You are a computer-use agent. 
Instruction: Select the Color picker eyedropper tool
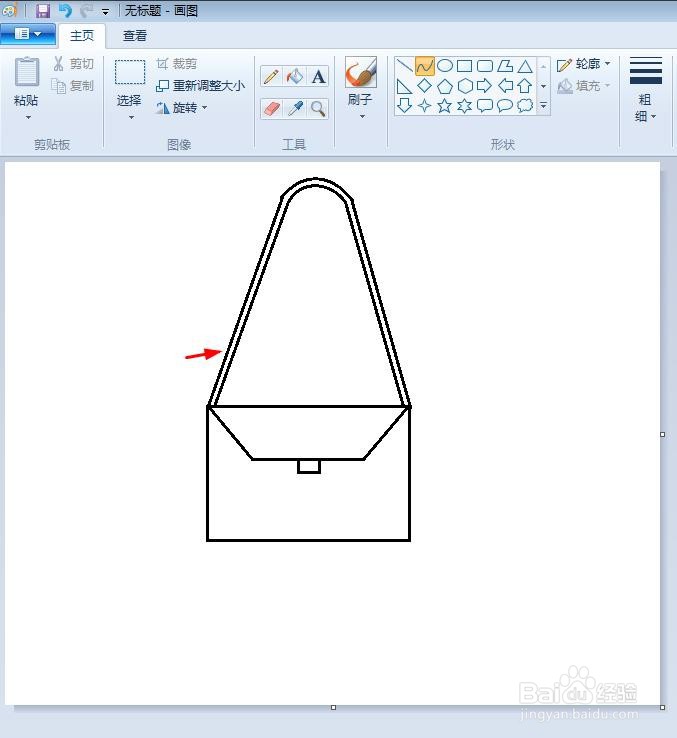pyautogui.click(x=295, y=109)
